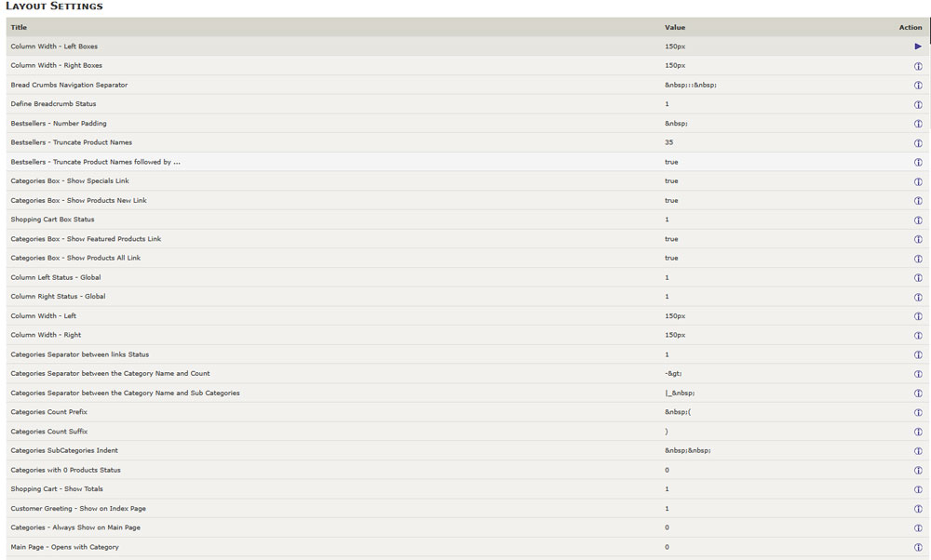931x560 pixels.
Task: Click info icon for Categories Count Prefix
Action: coord(918,413)
